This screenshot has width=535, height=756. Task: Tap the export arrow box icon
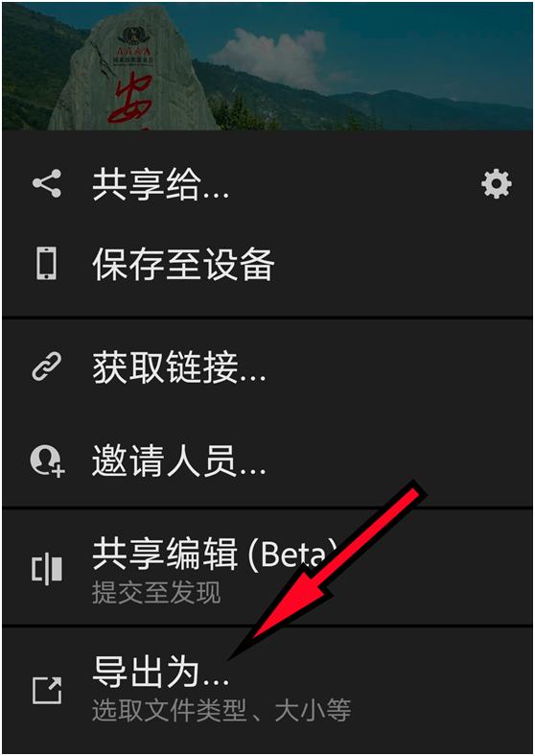pos(47,690)
